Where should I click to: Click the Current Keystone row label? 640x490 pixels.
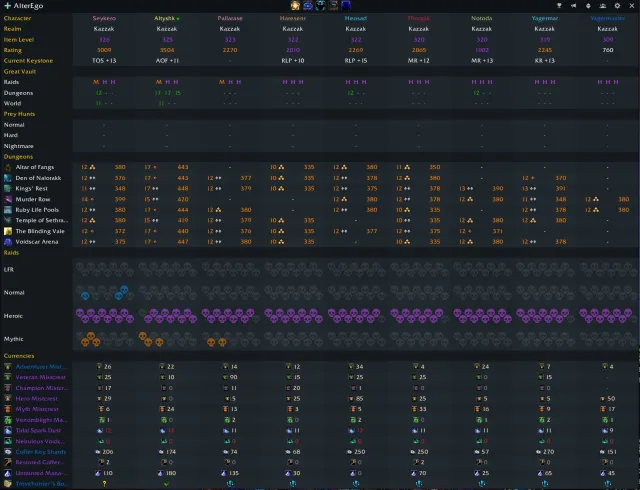click(x=28, y=61)
